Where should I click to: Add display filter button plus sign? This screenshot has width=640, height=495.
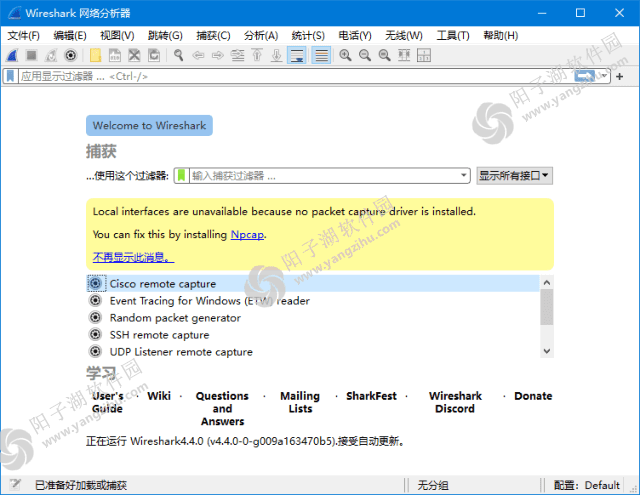tap(620, 76)
